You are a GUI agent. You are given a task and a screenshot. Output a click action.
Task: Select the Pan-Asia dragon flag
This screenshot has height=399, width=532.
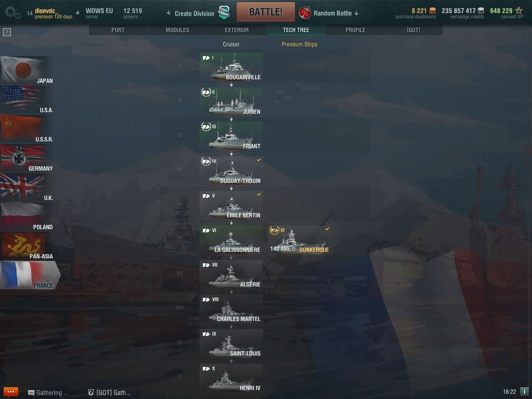tap(26, 246)
